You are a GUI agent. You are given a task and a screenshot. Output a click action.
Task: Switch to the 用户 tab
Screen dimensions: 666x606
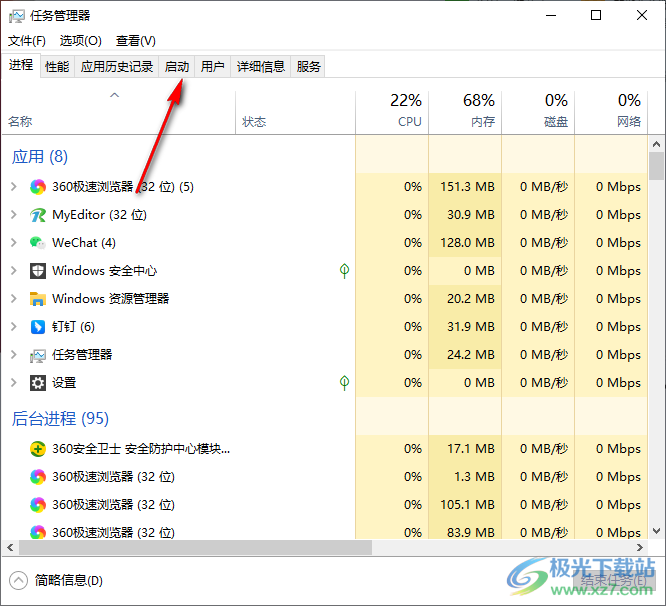tap(212, 66)
